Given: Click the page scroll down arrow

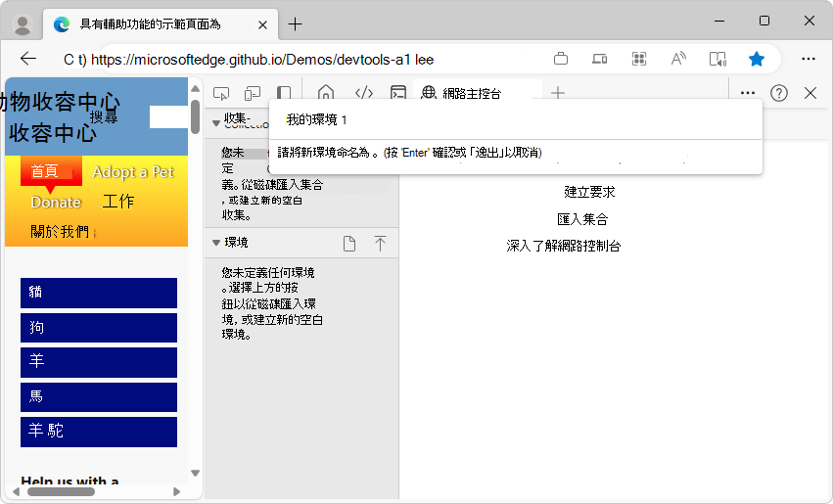Looking at the screenshot, I should pos(195,473).
